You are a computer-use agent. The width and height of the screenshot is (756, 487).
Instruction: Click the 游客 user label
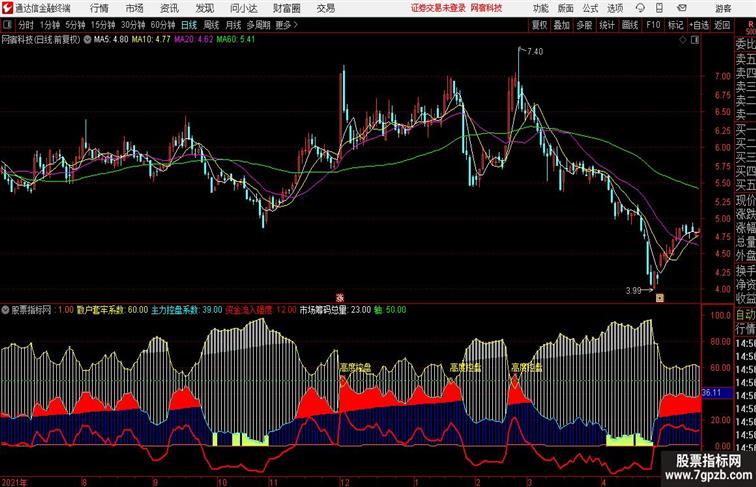(x=723, y=8)
